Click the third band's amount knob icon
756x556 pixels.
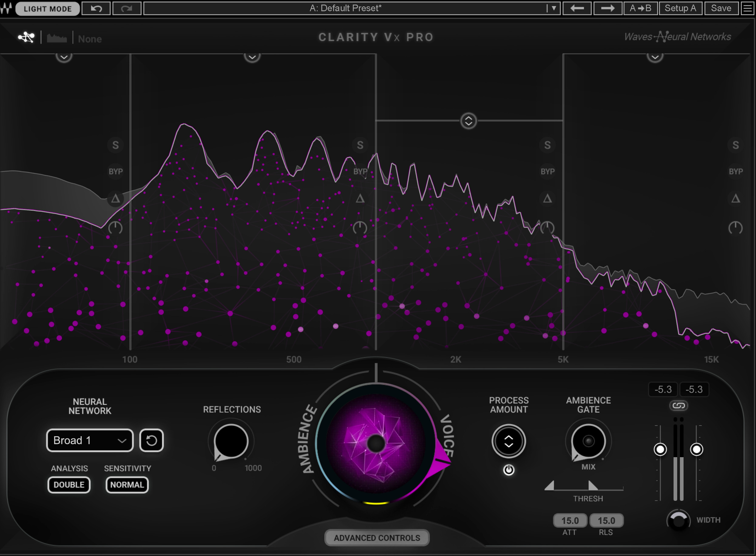(547, 228)
